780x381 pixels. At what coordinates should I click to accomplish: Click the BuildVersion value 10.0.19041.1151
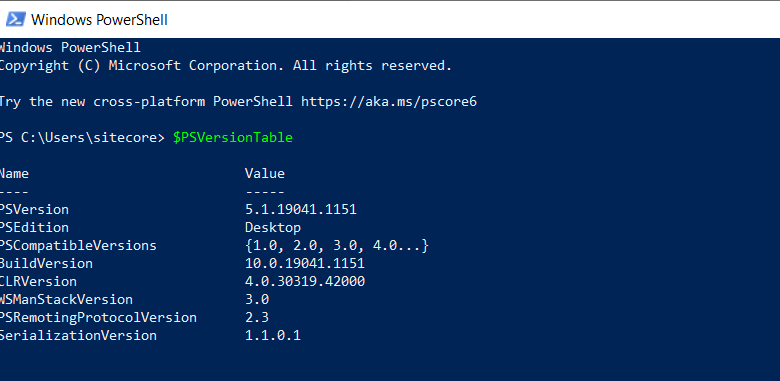coord(304,264)
